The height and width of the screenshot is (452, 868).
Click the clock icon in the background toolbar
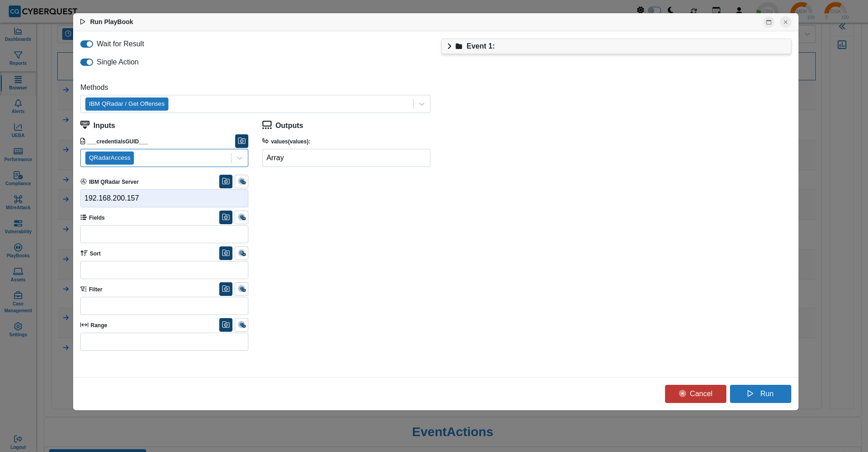click(x=68, y=34)
